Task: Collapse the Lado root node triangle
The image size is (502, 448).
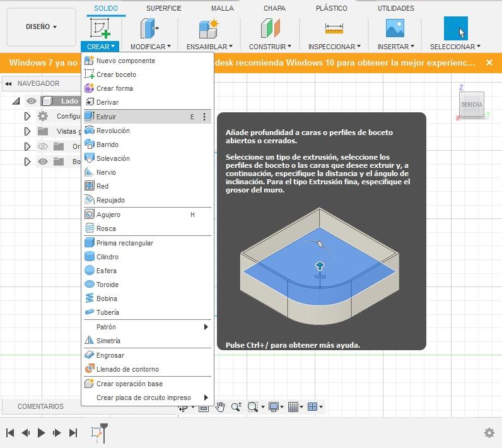Action: click(x=16, y=101)
